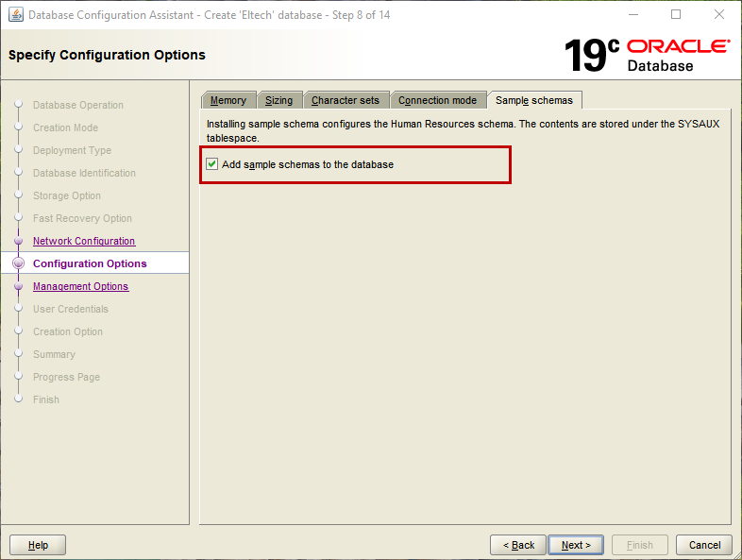Minimize the Database Configuration Assistant window

633,15
